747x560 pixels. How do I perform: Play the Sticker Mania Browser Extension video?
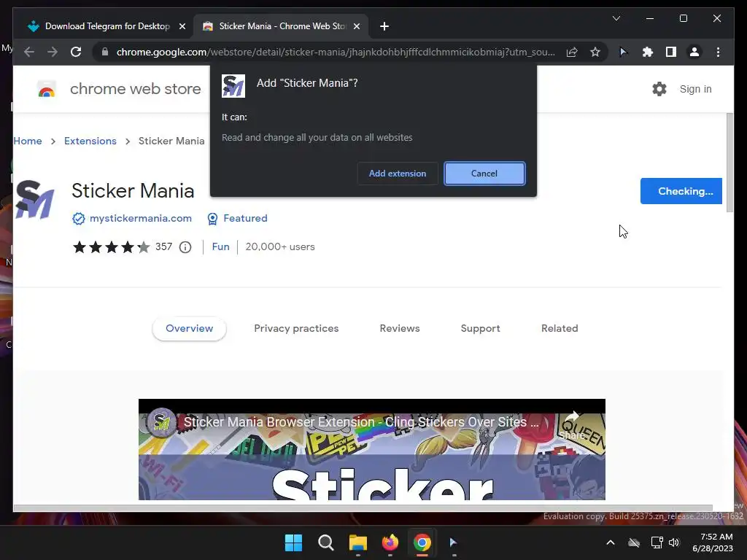pos(371,450)
